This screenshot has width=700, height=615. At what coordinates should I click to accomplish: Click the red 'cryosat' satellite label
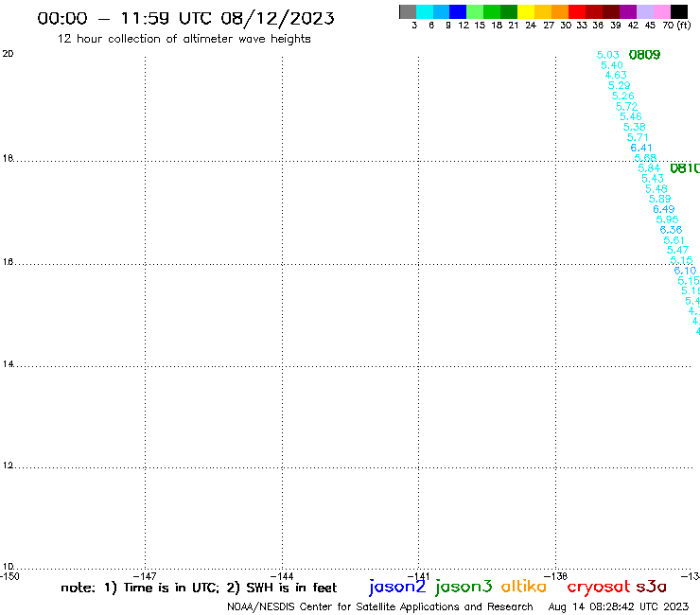[599, 587]
